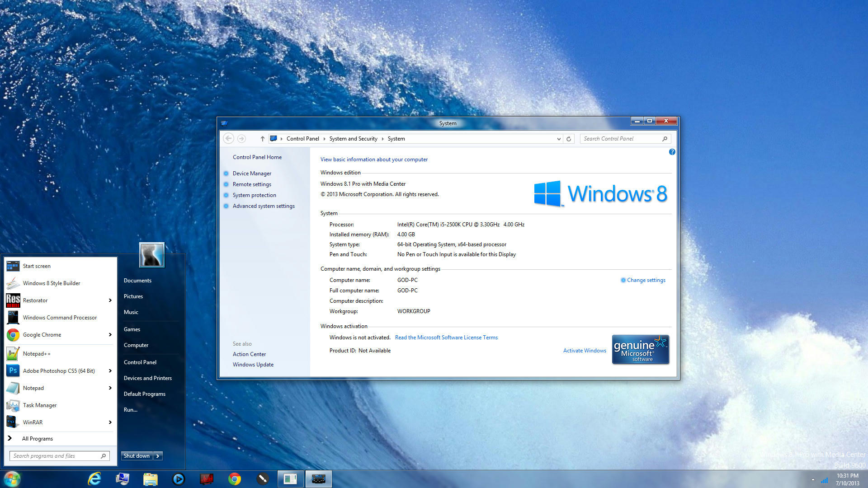Switch to the green window app in taskbar
This screenshot has height=488, width=868.
tap(290, 479)
